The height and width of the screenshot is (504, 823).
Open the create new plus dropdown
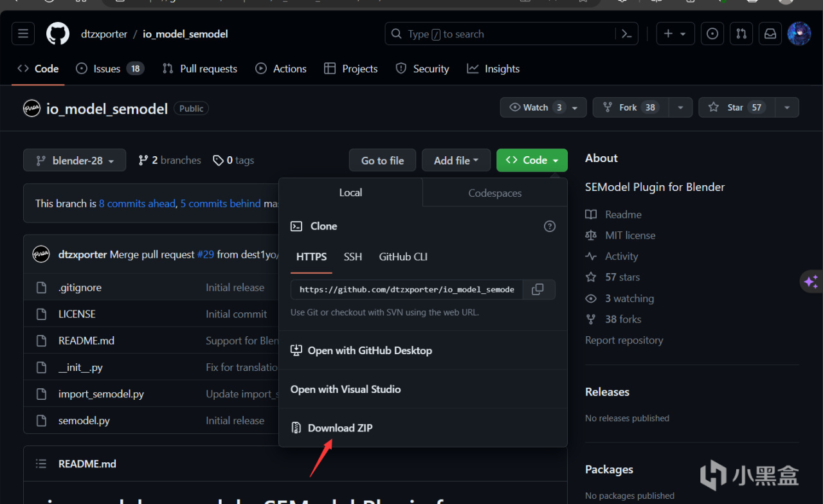pos(675,34)
